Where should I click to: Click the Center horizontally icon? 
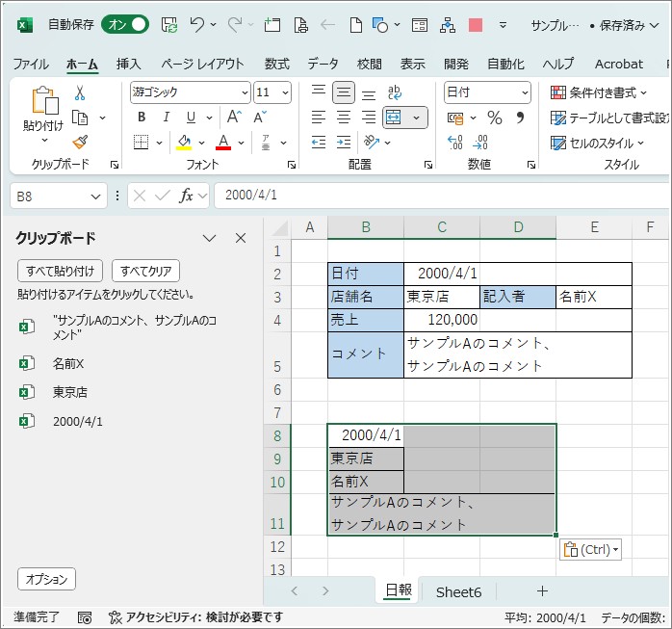tap(344, 118)
